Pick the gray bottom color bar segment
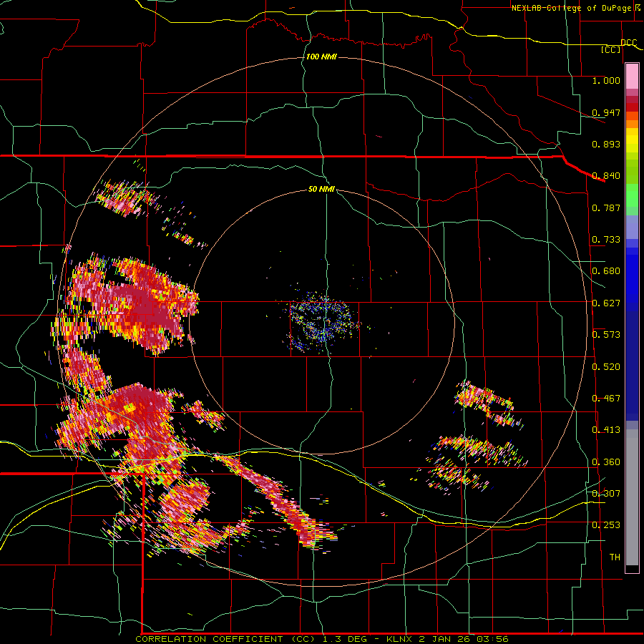The image size is (644, 644). pos(632,497)
